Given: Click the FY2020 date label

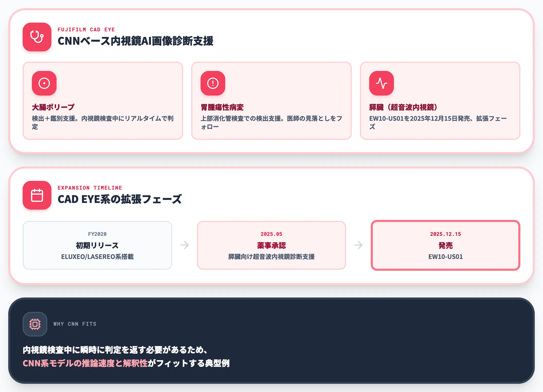Looking at the screenshot, I should (x=97, y=234).
